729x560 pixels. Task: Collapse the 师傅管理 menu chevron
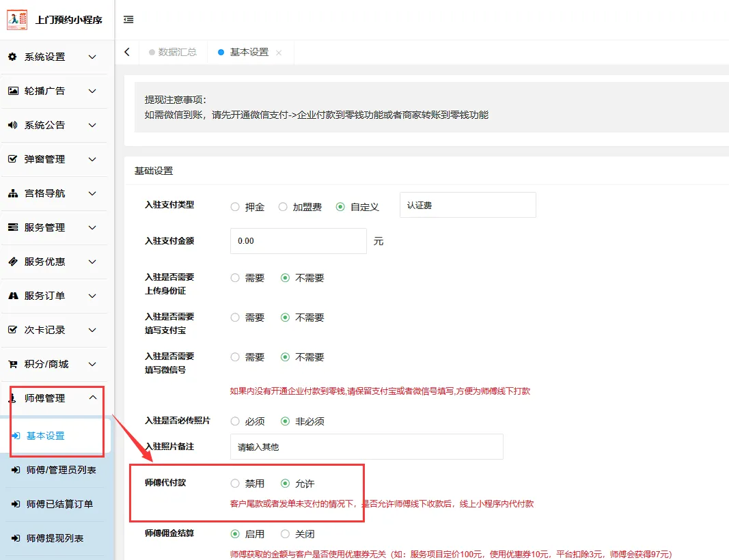tap(92, 397)
